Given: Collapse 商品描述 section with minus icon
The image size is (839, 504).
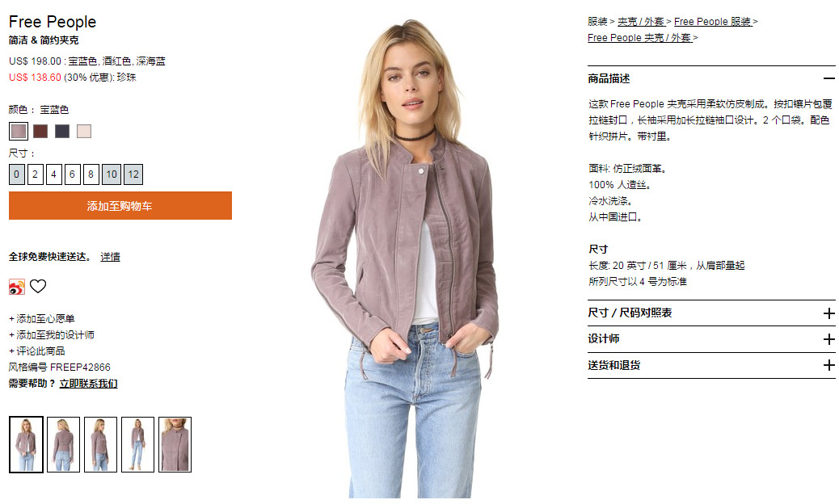Looking at the screenshot, I should tap(828, 78).
